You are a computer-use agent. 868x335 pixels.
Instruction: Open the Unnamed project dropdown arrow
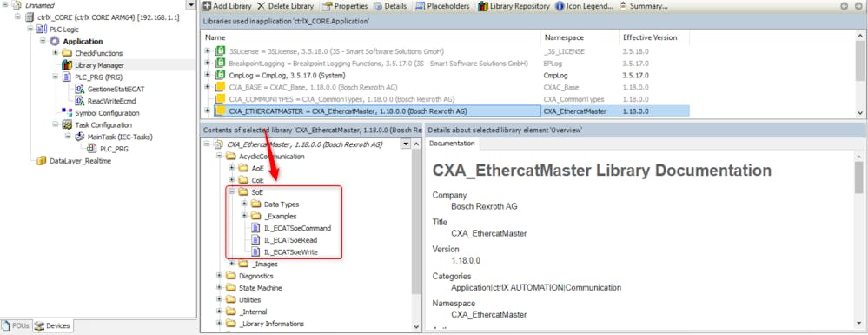coord(191,5)
